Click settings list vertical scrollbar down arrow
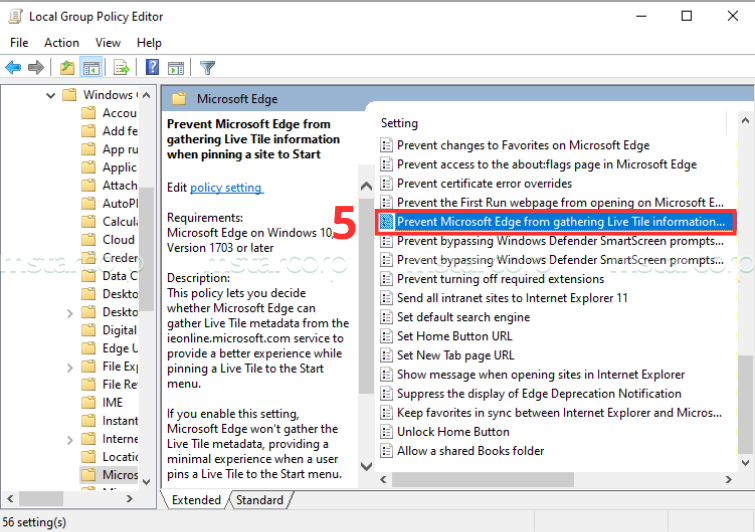Viewport: 755px width, 532px height. [x=745, y=463]
